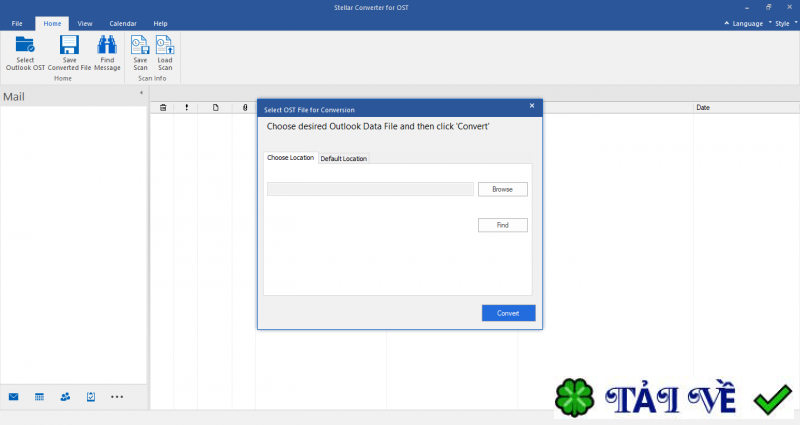800x425 pixels.
Task: Open the Calendar ribbon tab
Action: [x=123, y=23]
